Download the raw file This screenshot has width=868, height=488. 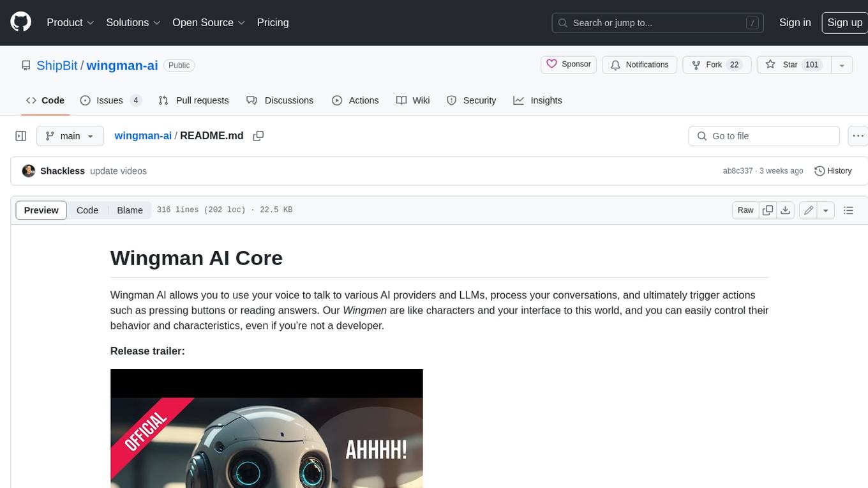click(786, 210)
